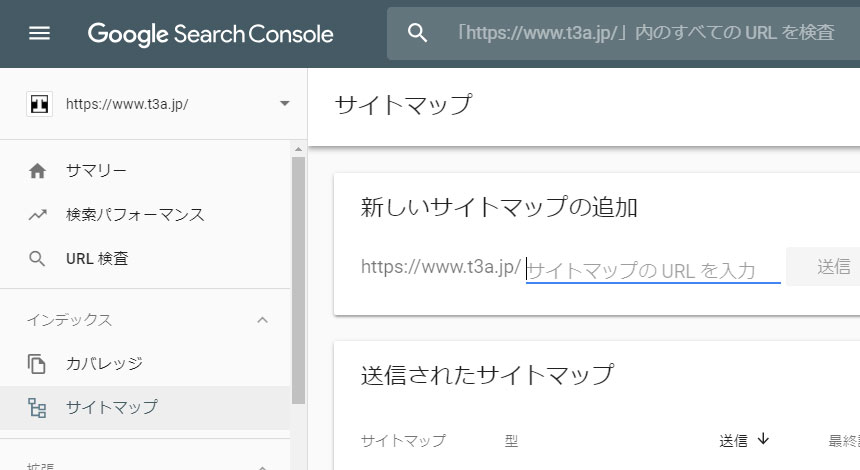This screenshot has width=860, height=470.
Task: Click the sidebar vertical scrollbar thumb
Action: [298, 280]
